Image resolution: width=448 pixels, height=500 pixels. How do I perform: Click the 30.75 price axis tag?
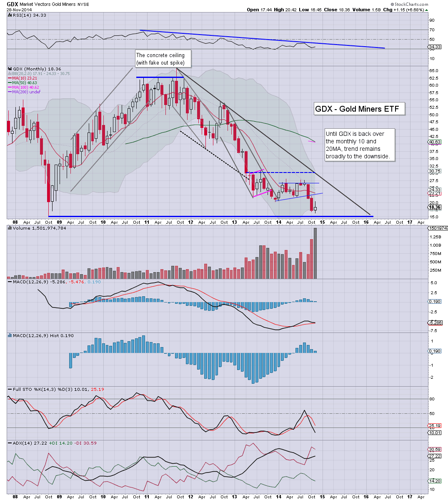point(434,171)
